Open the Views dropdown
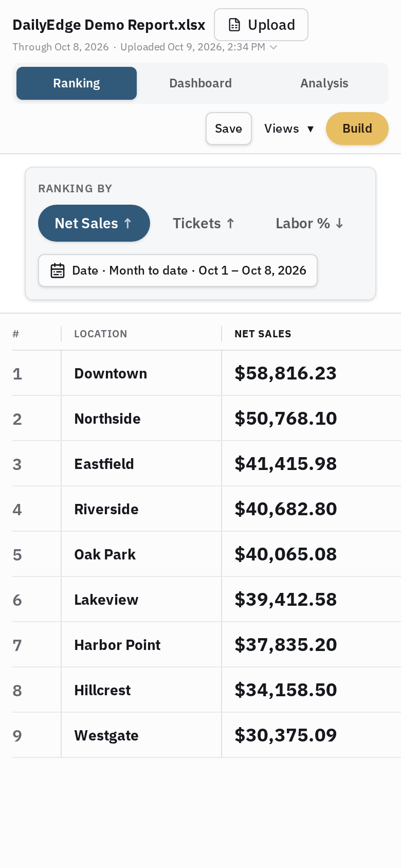Viewport: 401px width, 868px height. coord(289,129)
